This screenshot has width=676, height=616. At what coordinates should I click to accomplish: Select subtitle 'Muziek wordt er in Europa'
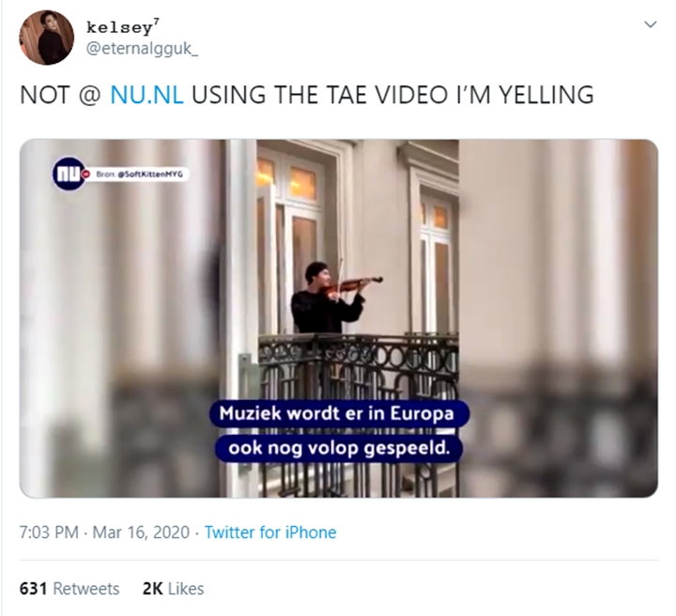(335, 414)
